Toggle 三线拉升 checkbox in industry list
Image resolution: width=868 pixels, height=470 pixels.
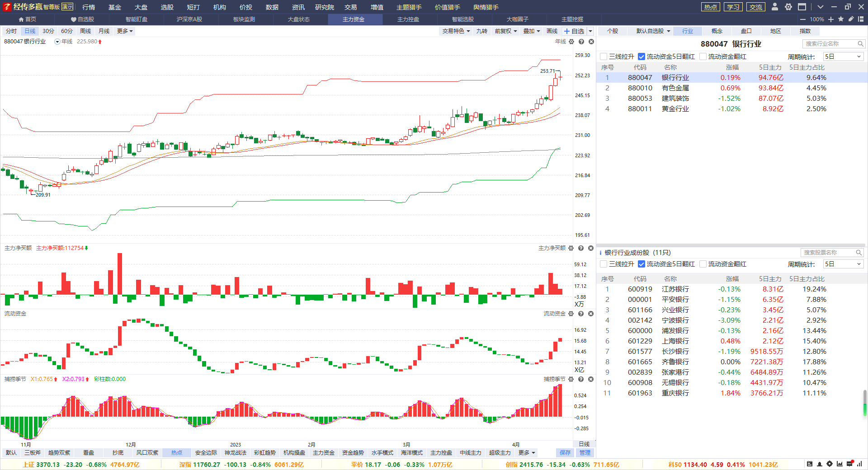[604, 56]
